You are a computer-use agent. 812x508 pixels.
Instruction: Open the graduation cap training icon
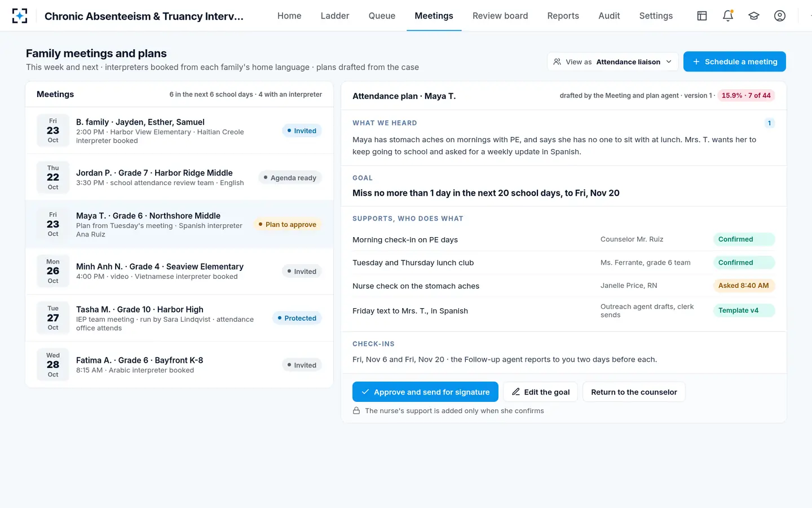pos(754,16)
